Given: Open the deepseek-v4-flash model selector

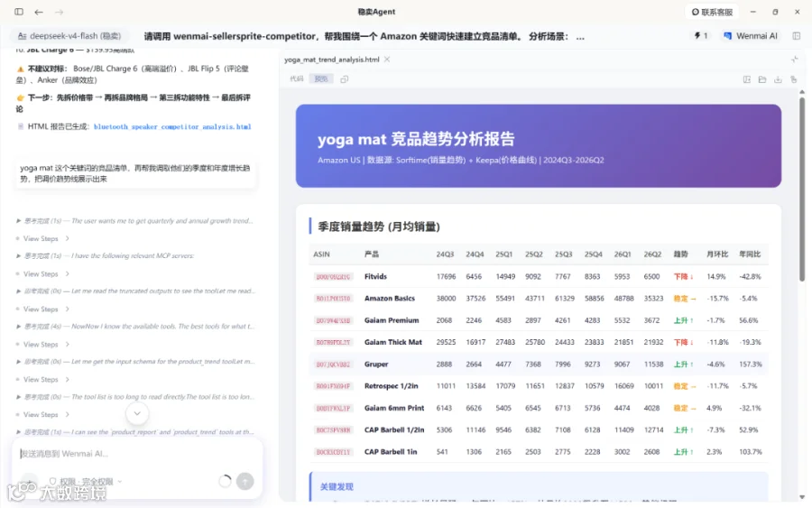Looking at the screenshot, I should click(x=69, y=36).
